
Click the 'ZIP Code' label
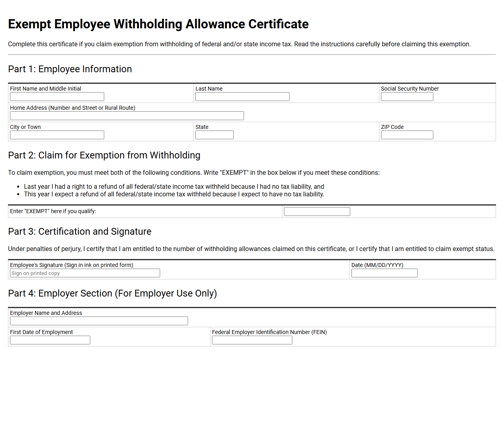[392, 127]
